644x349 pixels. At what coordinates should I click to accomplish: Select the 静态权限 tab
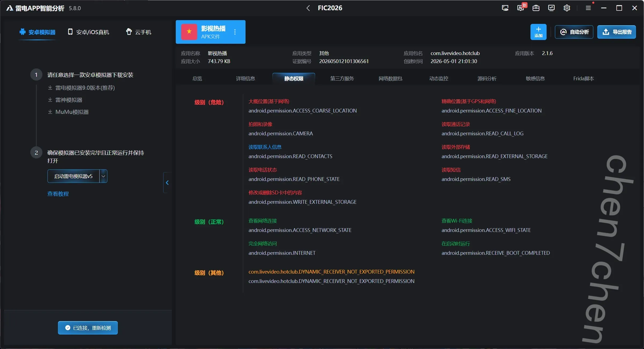[x=294, y=78]
